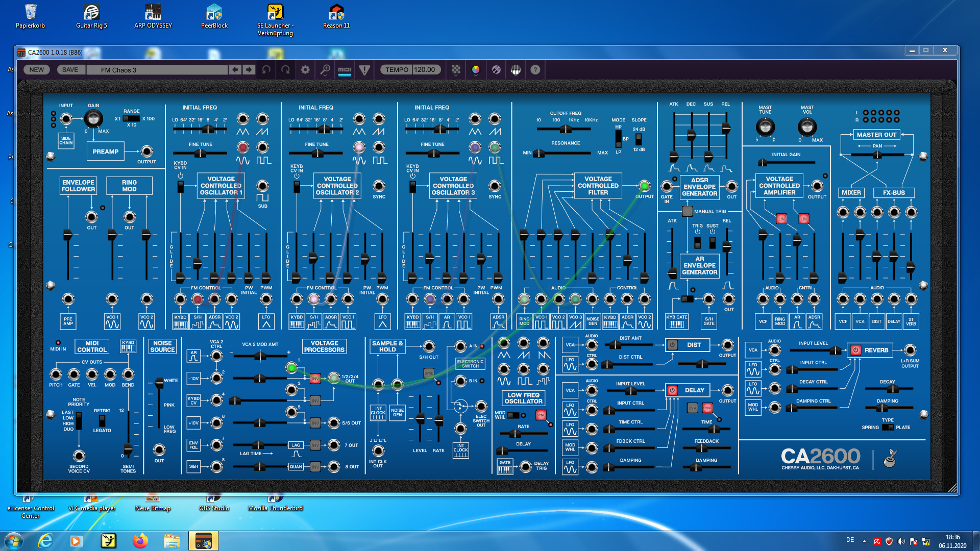
Task: Open File Explorer from the taskbar
Action: (172, 541)
